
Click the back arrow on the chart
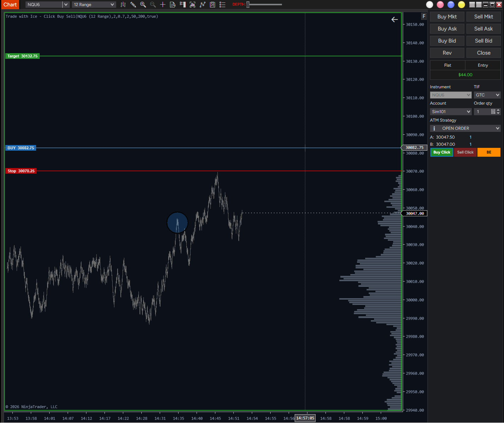point(395,20)
